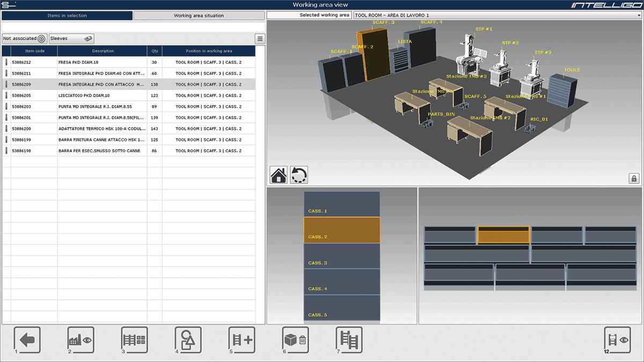This screenshot has height=362, width=644.
Task: Switch to Working area situation tab
Action: pos(199,16)
